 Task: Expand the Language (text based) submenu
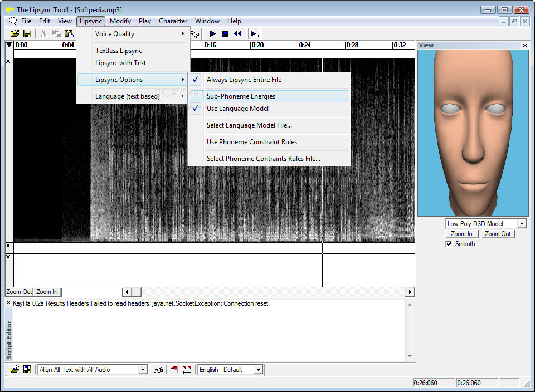click(x=133, y=96)
